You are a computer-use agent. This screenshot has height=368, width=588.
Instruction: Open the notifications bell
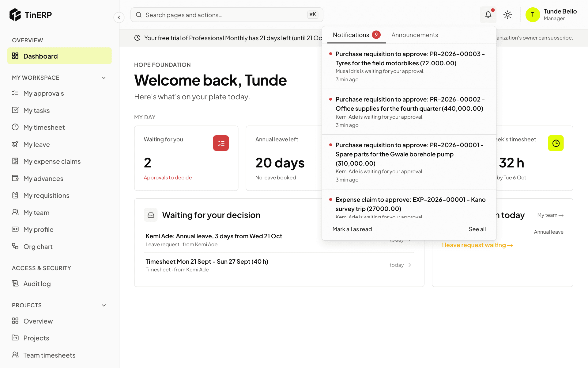[488, 15]
